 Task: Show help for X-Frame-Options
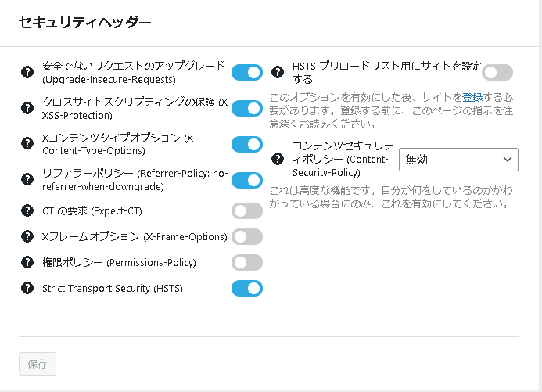pos(27,236)
